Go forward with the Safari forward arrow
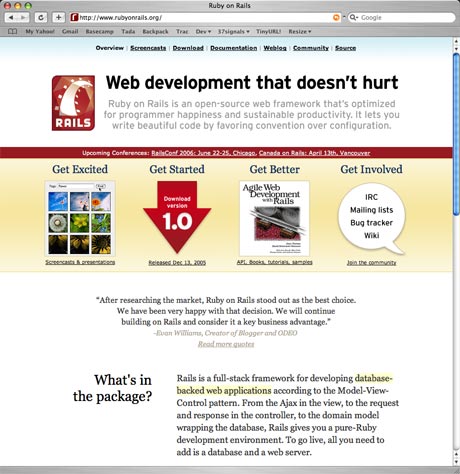This screenshot has width=460, height=474. (x=23, y=17)
